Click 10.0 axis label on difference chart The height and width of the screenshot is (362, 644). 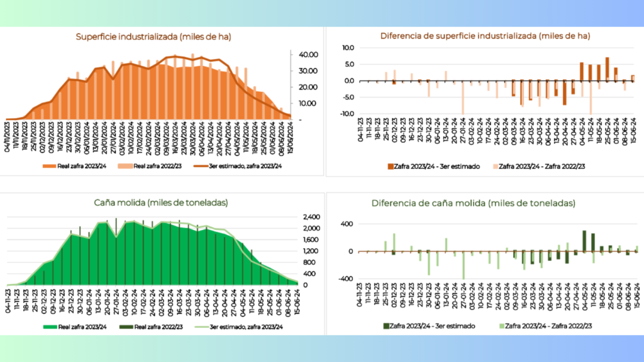click(x=348, y=48)
